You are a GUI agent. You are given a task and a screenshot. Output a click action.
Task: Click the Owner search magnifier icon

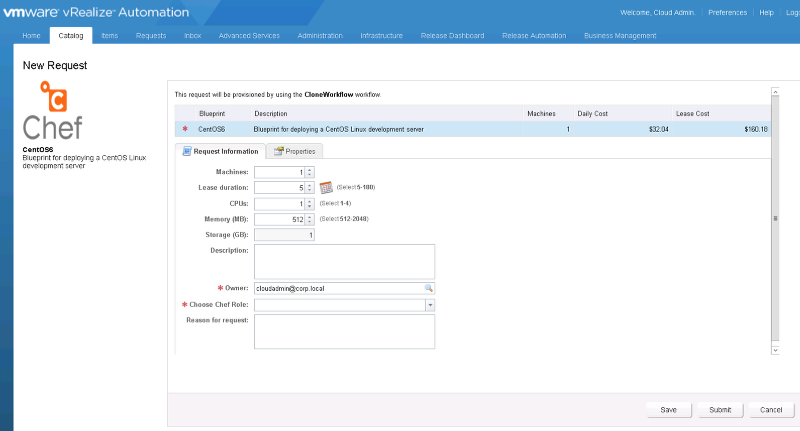tap(429, 288)
